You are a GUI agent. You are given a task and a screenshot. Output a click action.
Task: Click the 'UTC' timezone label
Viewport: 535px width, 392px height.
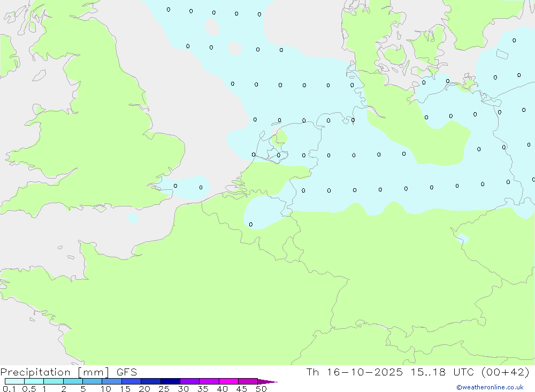[464, 372]
